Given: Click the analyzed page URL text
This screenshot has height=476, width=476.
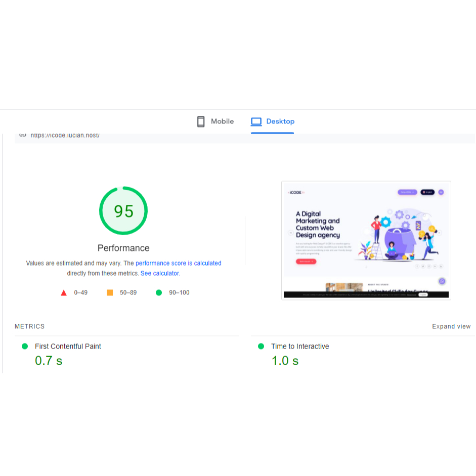Looking at the screenshot, I should pos(65,136).
